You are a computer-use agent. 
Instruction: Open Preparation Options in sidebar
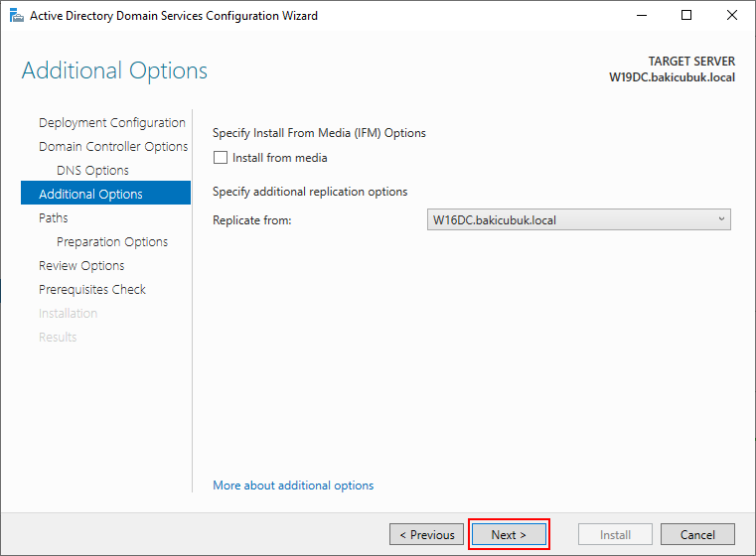112,242
